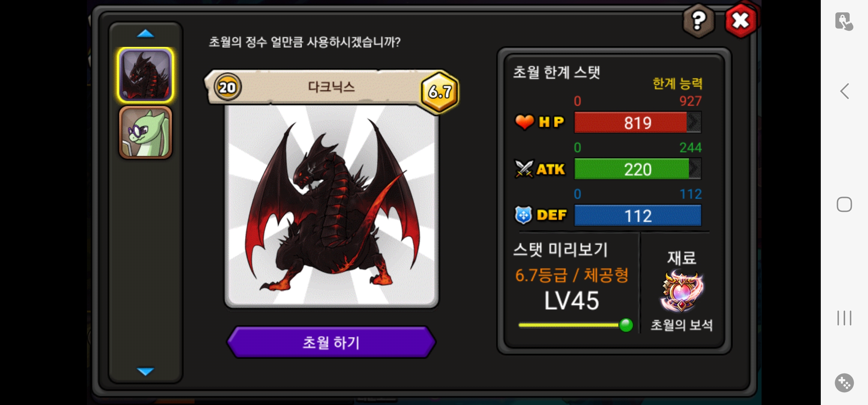The image size is (868, 405).
Task: Click the up arrow above dragon list
Action: point(145,34)
